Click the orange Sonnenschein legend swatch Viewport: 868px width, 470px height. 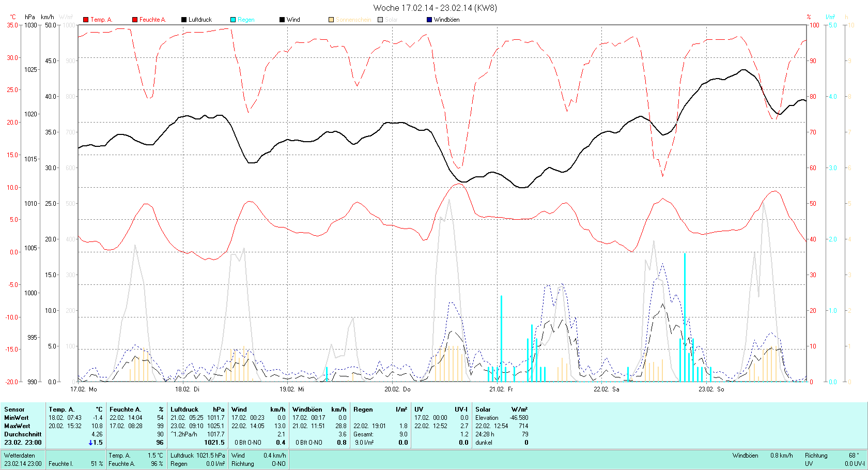coord(331,20)
